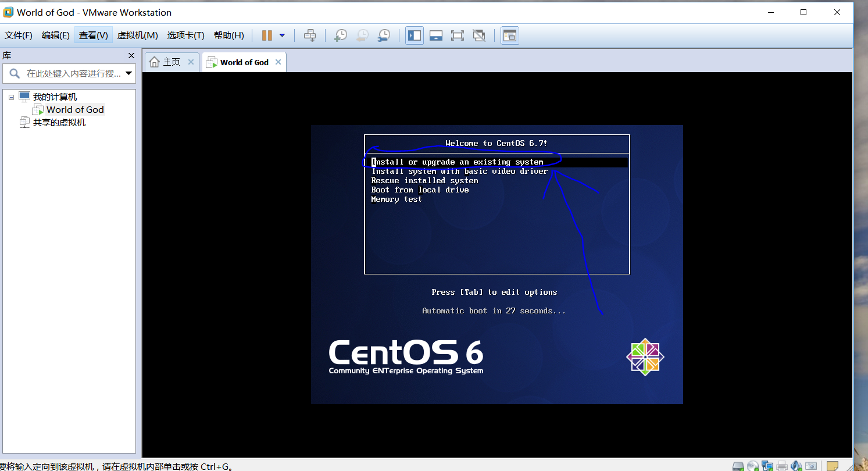Open the 帮助(H) menu
The width and height of the screenshot is (868, 471).
click(x=229, y=35)
